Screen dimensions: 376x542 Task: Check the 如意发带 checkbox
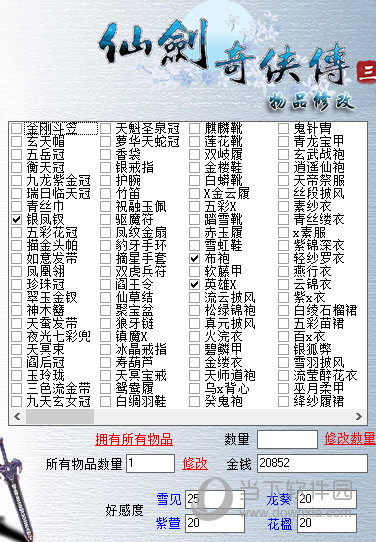tap(16, 259)
